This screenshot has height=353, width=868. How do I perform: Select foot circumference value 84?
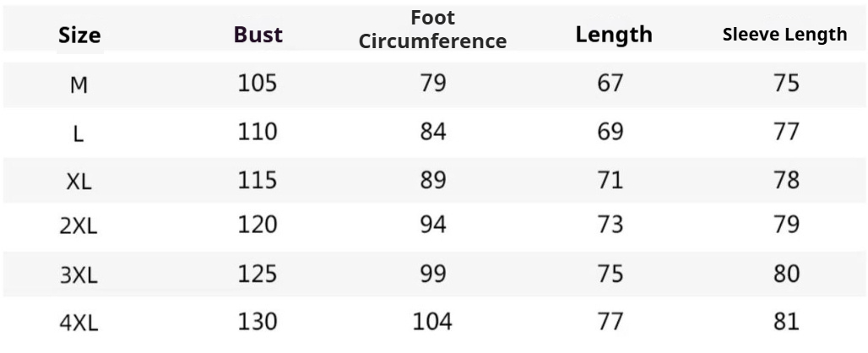[432, 132]
